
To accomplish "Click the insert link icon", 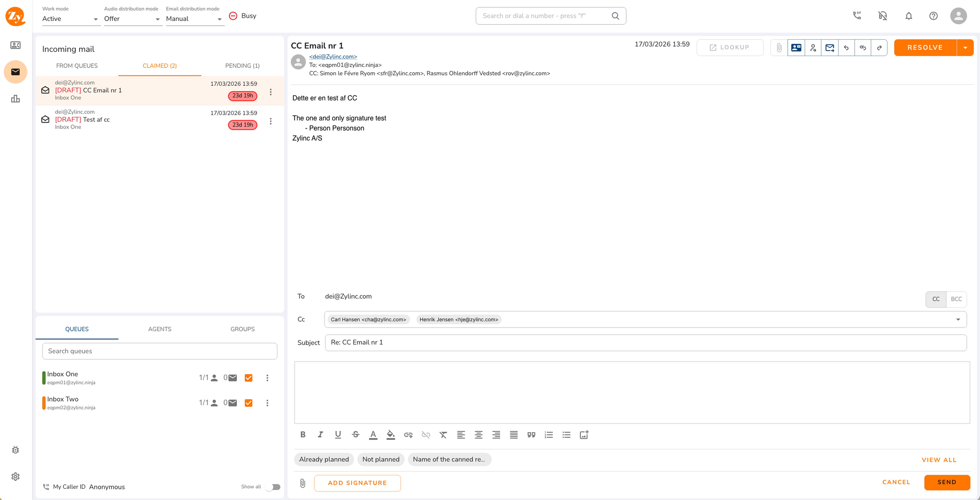I will coord(408,435).
